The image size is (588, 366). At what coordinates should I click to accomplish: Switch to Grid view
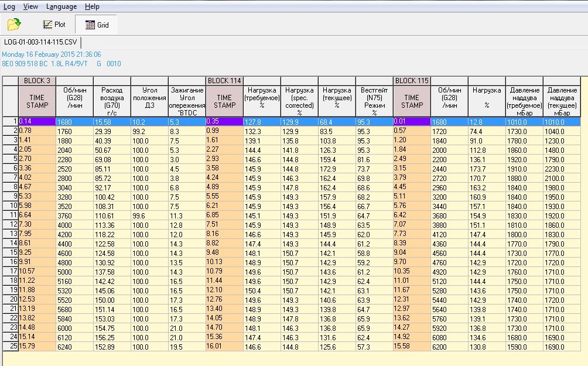pyautogui.click(x=97, y=25)
